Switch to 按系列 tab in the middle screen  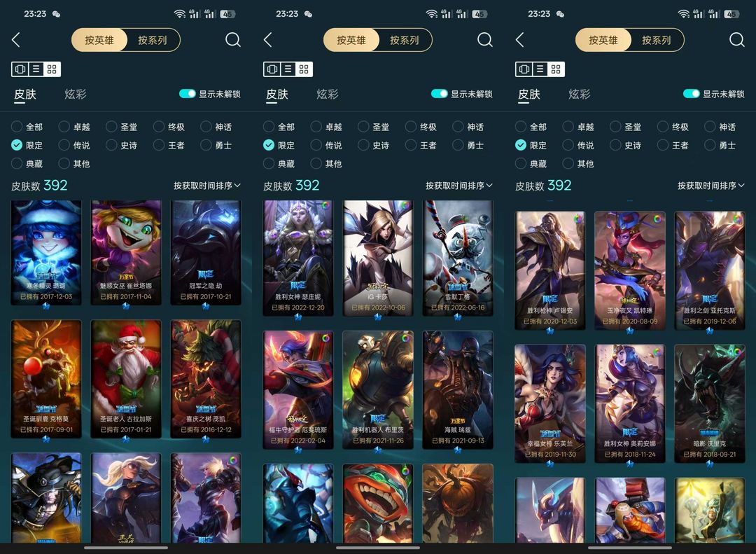[x=405, y=40]
